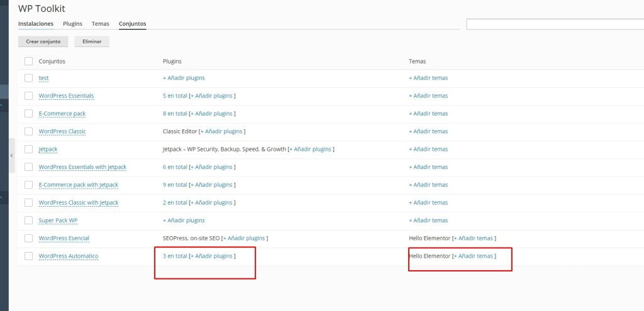The height and width of the screenshot is (311, 644).
Task: Click the SEOPress, on-site SEO text
Action: pyautogui.click(x=191, y=238)
